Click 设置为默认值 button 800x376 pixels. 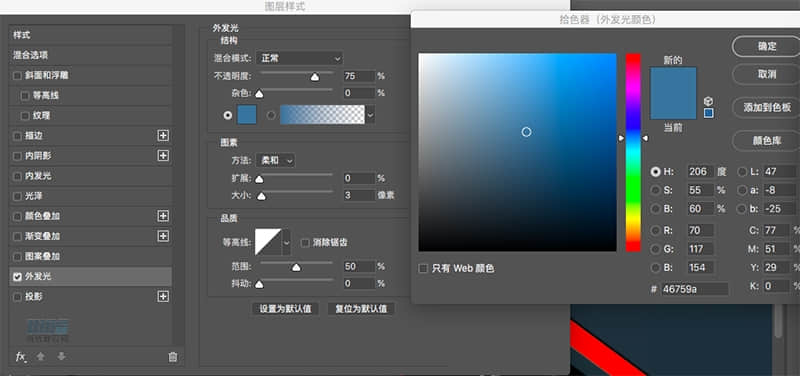pos(285,309)
